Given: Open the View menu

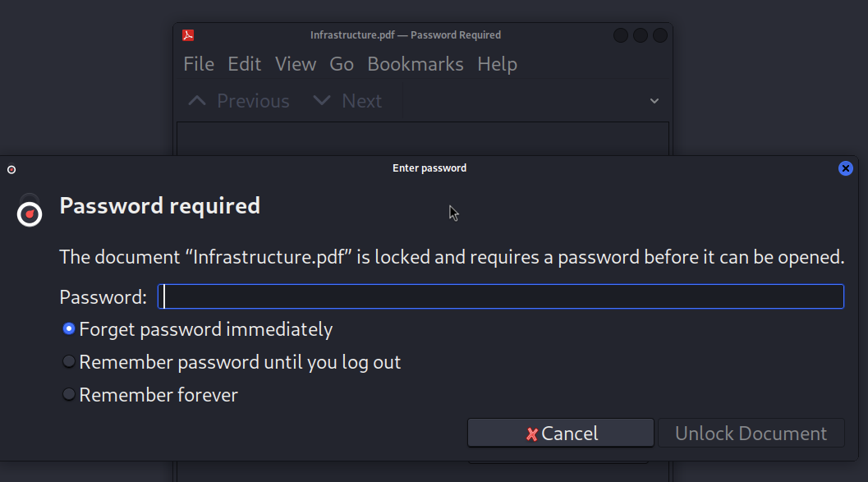Looking at the screenshot, I should point(296,63).
